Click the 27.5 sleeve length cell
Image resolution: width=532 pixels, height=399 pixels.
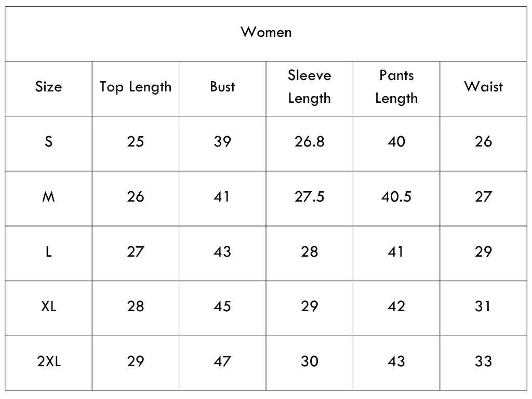(310, 196)
